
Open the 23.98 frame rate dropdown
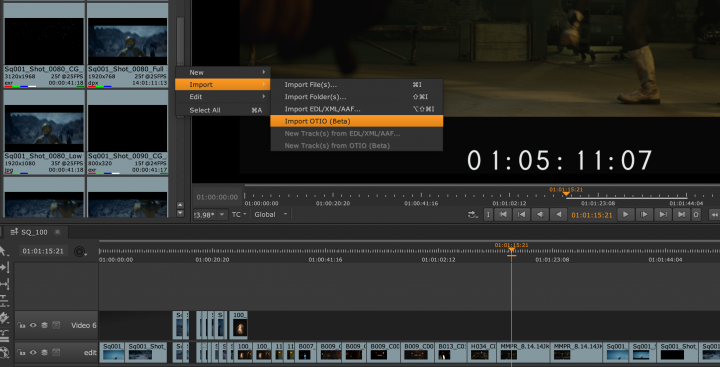[211, 215]
